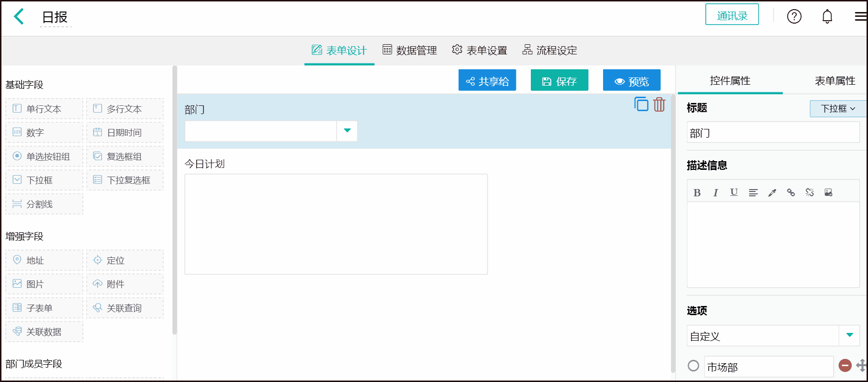868x382 pixels.
Task: Open the 部门 dropdown arrow on canvas
Action: click(347, 131)
